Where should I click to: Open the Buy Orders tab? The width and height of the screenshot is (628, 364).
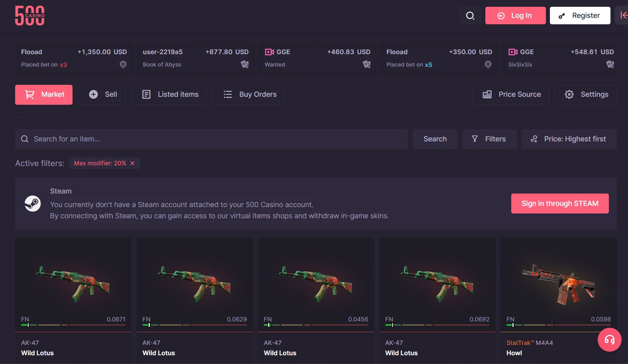click(x=249, y=95)
